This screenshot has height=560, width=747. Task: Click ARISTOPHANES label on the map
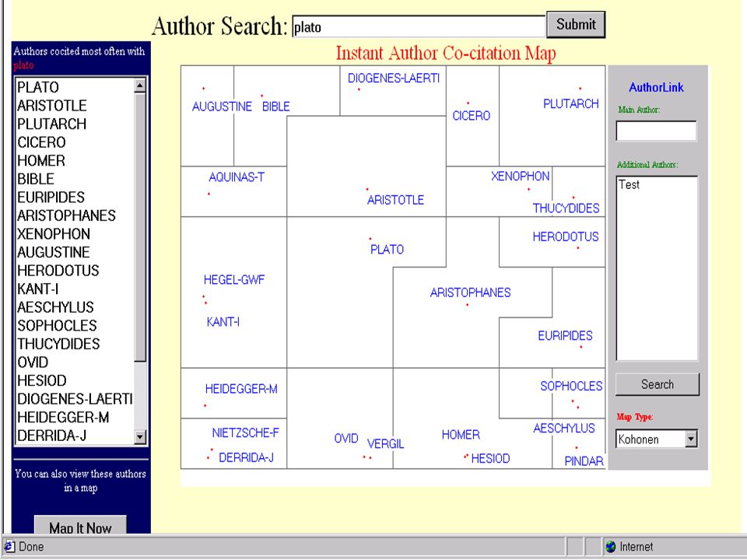click(470, 292)
